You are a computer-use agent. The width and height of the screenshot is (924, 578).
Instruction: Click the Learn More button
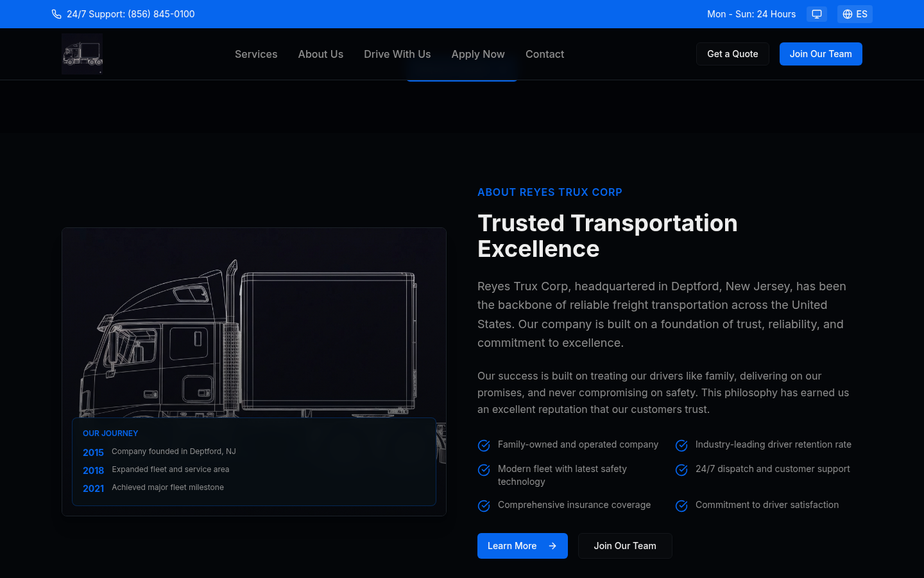click(512, 546)
